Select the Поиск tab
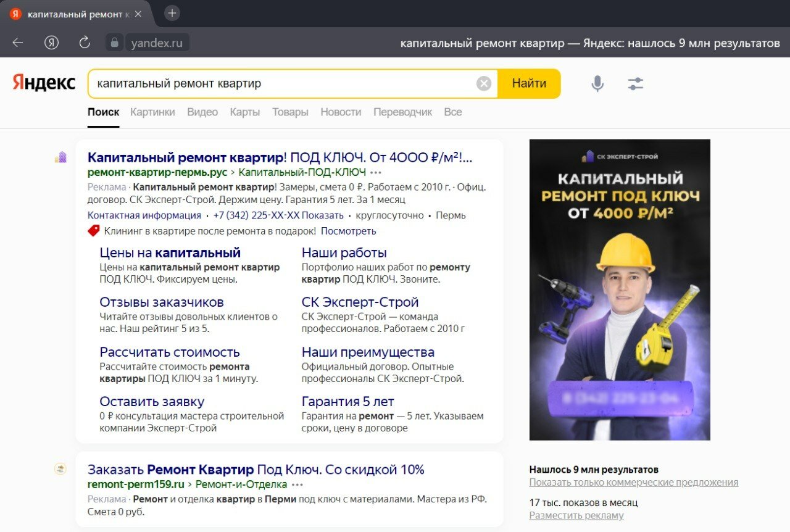 pyautogui.click(x=103, y=112)
